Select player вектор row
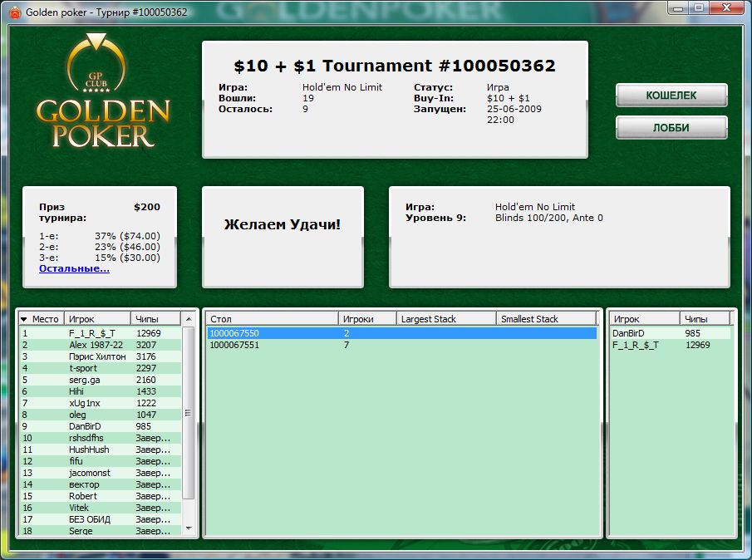Viewport: 752px width, 560px height. (101, 484)
